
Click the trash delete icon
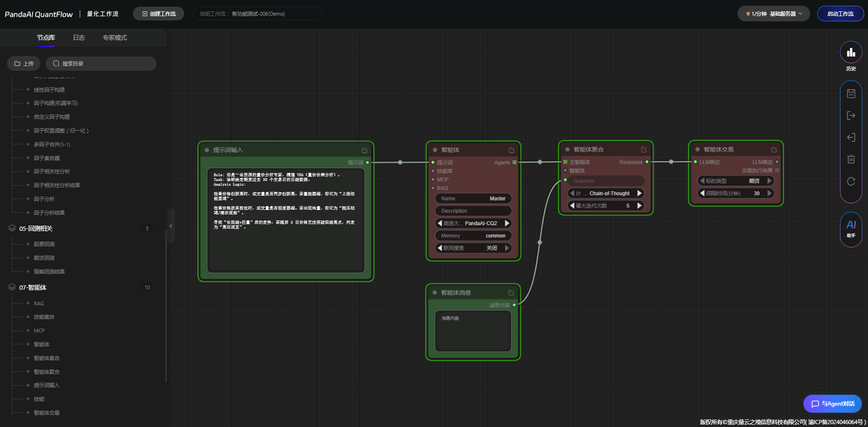tap(851, 159)
